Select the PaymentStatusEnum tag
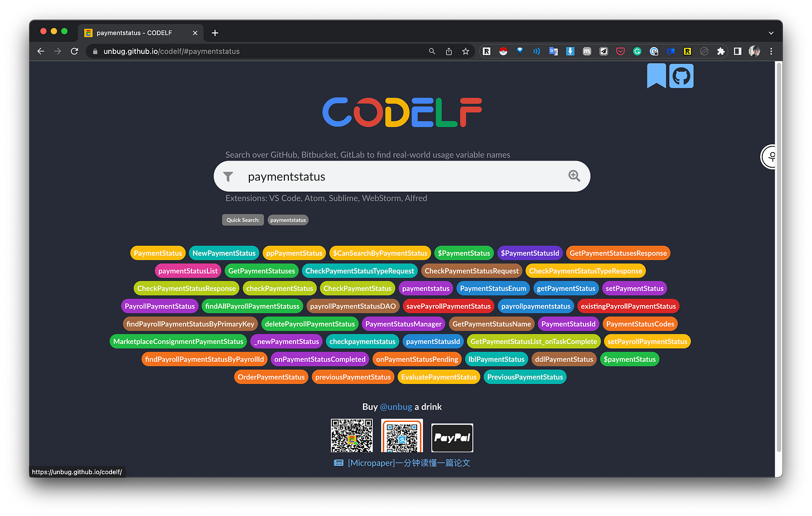 click(493, 289)
